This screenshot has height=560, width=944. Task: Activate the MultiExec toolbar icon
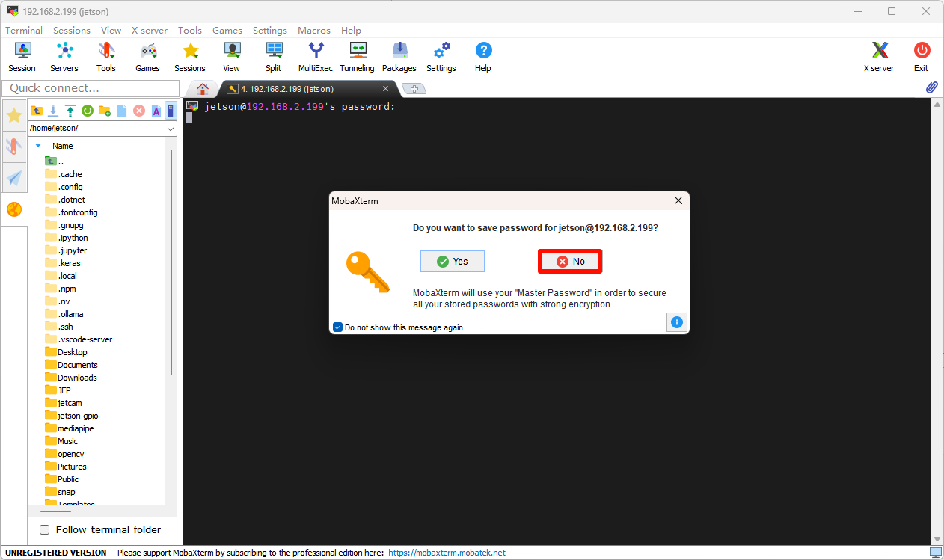point(316,57)
